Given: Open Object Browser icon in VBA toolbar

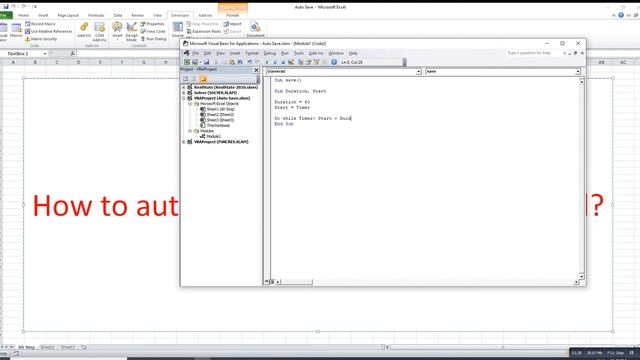Looking at the screenshot, I should (316, 62).
